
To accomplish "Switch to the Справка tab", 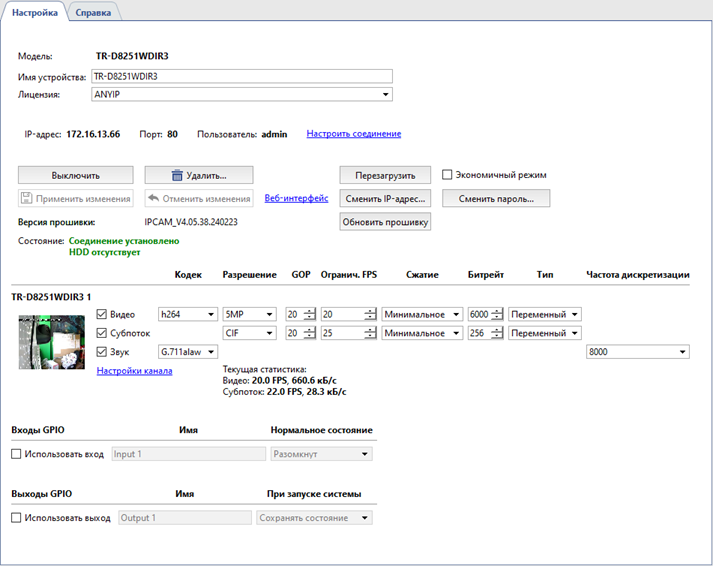I will 94,12.
